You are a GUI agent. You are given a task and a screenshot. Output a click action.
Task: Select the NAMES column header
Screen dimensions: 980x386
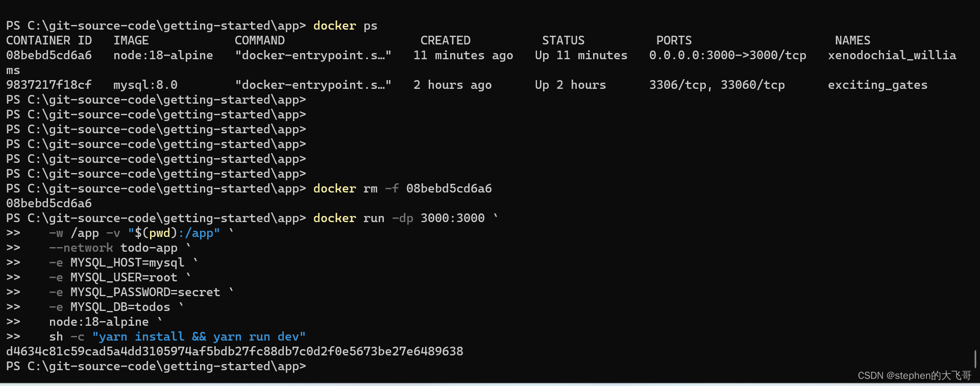[853, 40]
